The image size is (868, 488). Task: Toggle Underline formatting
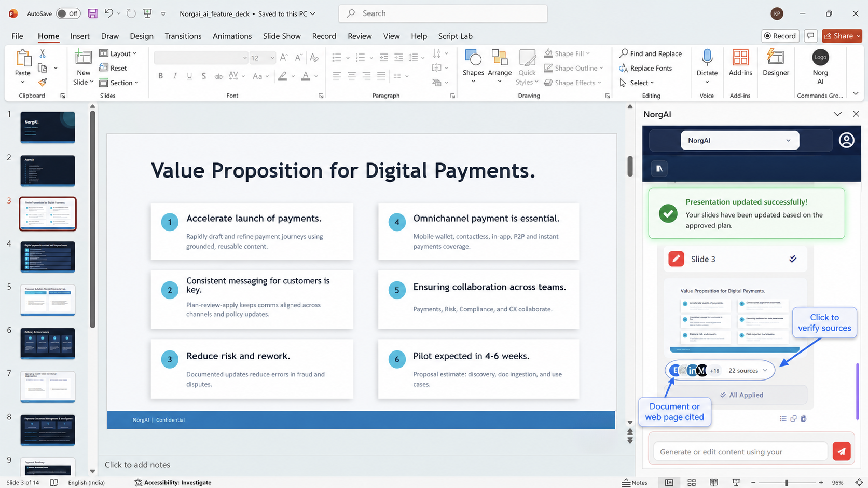pos(189,76)
